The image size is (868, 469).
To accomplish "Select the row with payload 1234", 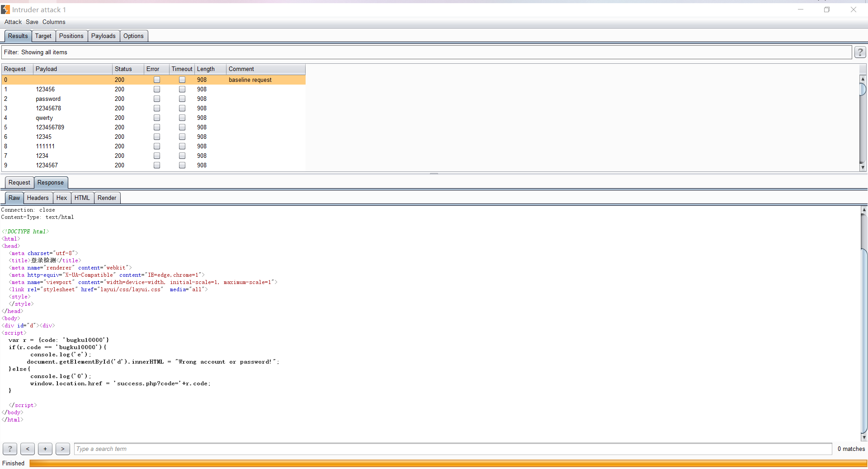I will [x=154, y=156].
